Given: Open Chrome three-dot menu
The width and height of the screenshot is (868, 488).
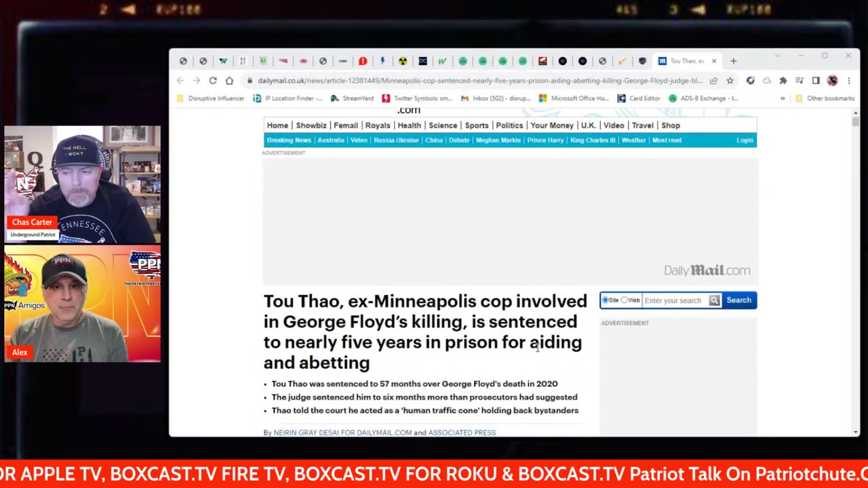Looking at the screenshot, I should pos(848,81).
